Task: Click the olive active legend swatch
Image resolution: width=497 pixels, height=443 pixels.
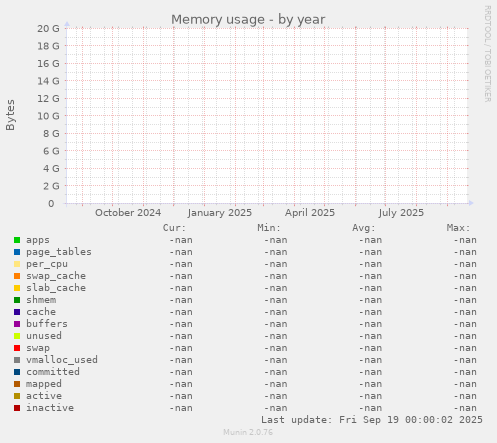Action: tap(17, 396)
